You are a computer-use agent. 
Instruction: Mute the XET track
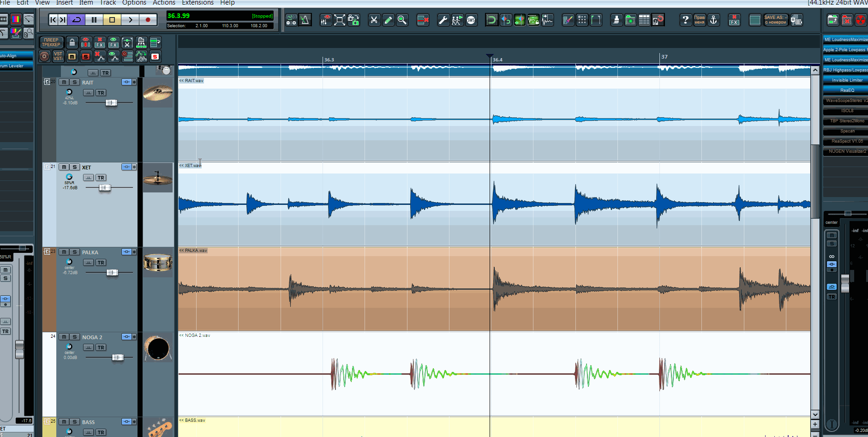(64, 167)
